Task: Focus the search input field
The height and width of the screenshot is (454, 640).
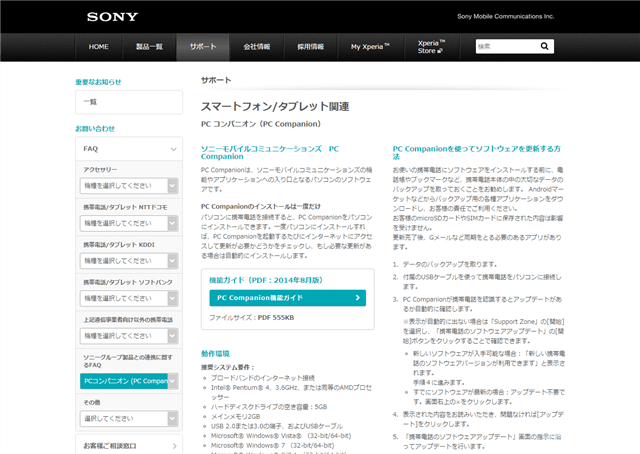Action: (507, 46)
